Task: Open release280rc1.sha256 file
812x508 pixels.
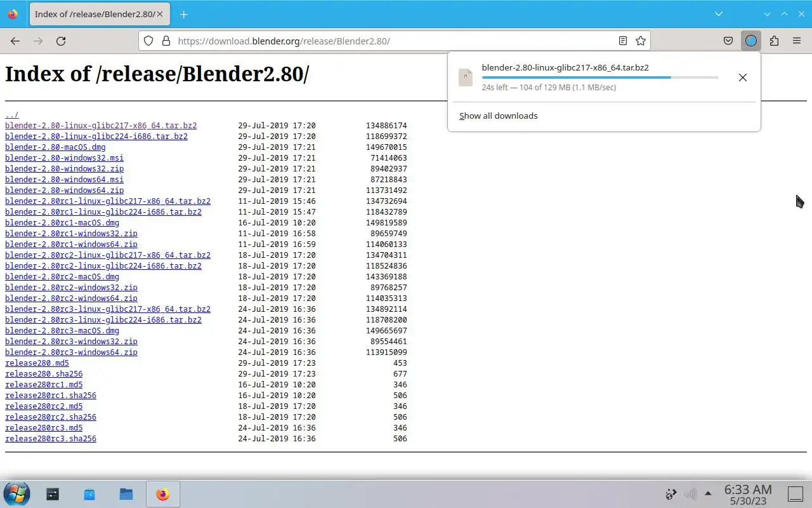Action: click(x=51, y=396)
